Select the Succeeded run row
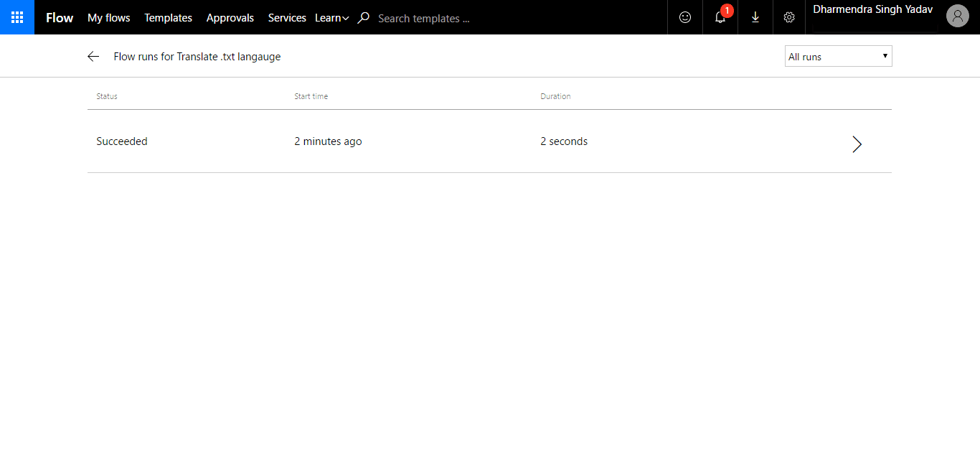Image resolution: width=980 pixels, height=458 pixels. [489, 141]
